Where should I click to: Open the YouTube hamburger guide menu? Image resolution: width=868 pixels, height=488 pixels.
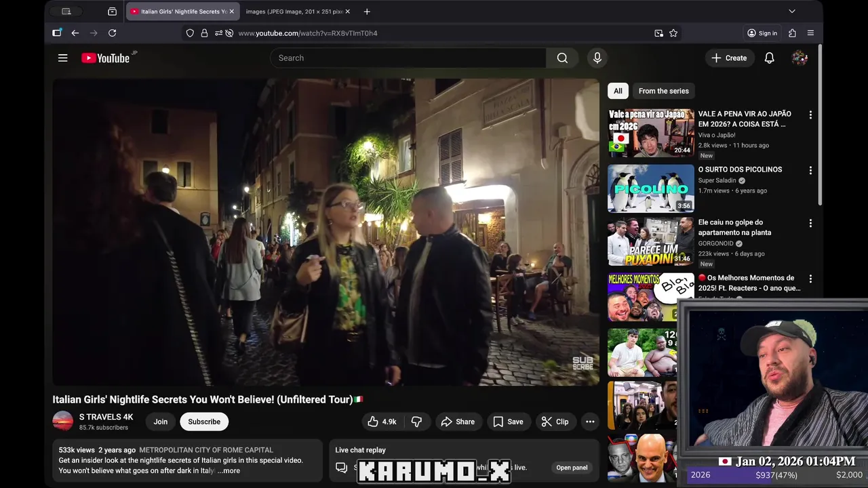(62, 58)
